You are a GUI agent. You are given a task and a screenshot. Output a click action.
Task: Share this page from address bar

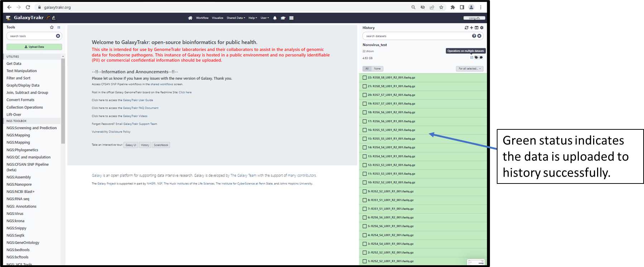coord(432,7)
